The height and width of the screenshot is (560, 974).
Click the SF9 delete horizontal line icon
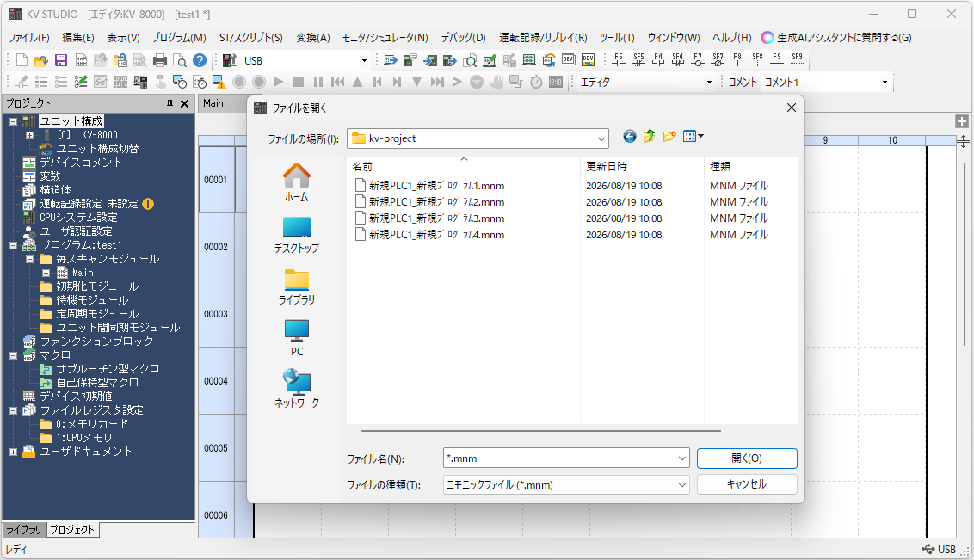[x=797, y=59]
